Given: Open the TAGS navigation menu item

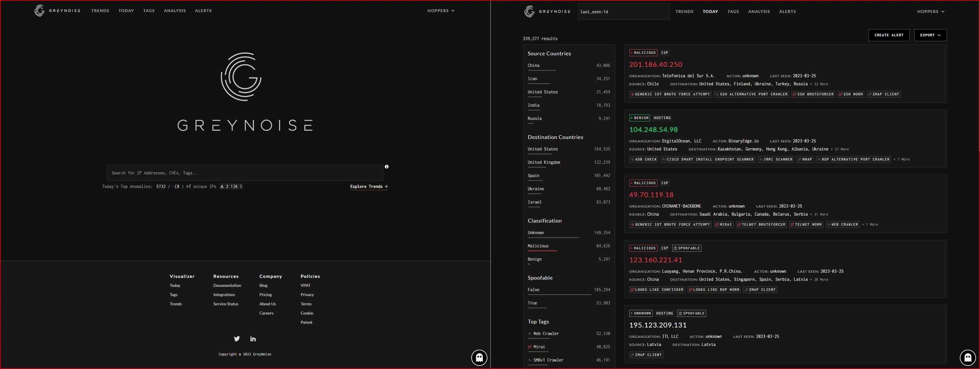Looking at the screenshot, I should 733,11.
